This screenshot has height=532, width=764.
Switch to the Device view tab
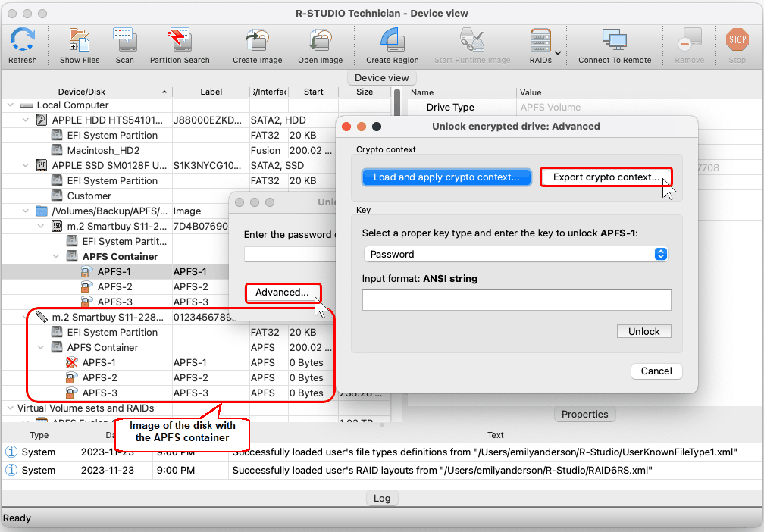tap(381, 77)
